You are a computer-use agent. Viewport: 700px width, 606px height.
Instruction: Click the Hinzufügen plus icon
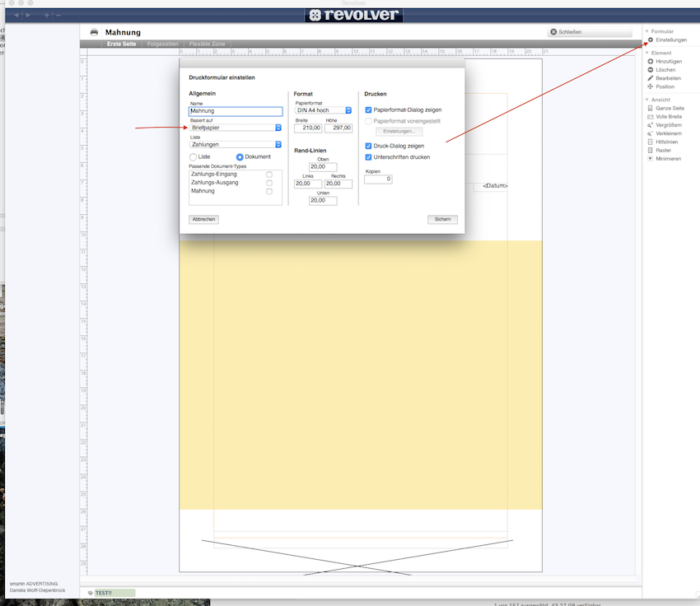tap(651, 62)
